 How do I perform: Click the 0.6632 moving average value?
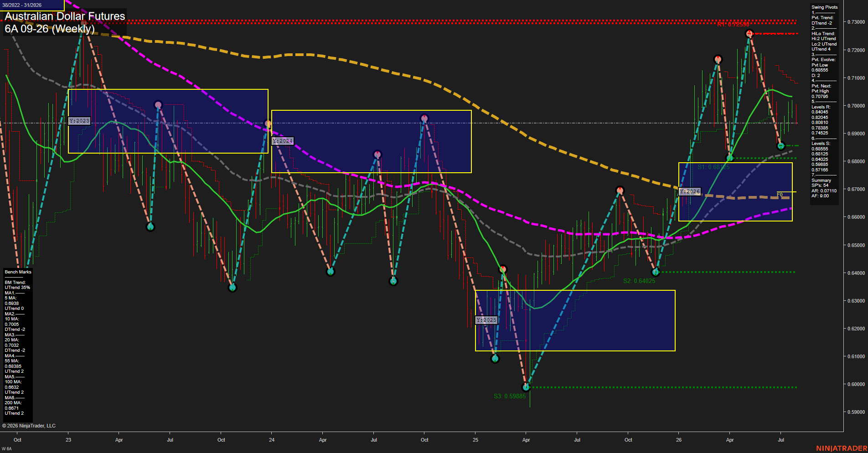(x=12, y=387)
